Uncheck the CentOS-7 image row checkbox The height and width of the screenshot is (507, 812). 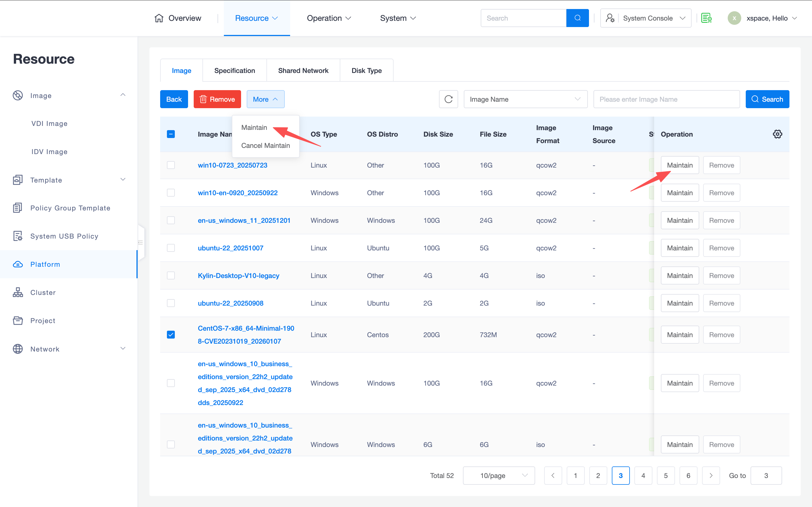[171, 335]
